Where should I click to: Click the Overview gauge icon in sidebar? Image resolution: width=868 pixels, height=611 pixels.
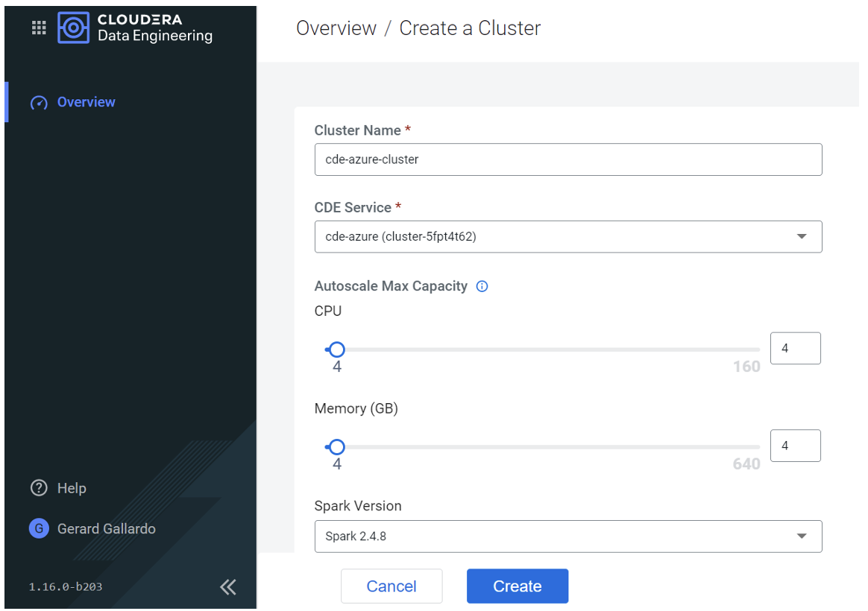39,103
